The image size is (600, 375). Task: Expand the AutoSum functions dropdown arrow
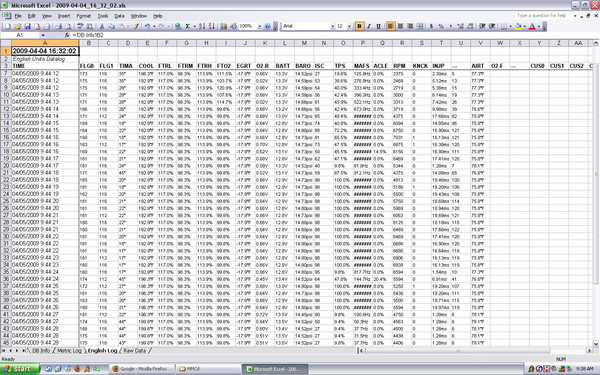coord(194,26)
